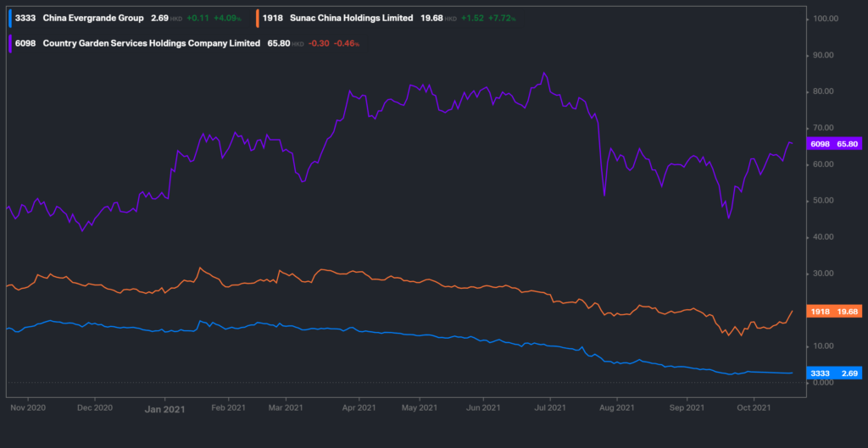Click ticker symbol 6098 in legend
Image resolution: width=868 pixels, height=448 pixels.
[x=25, y=43]
